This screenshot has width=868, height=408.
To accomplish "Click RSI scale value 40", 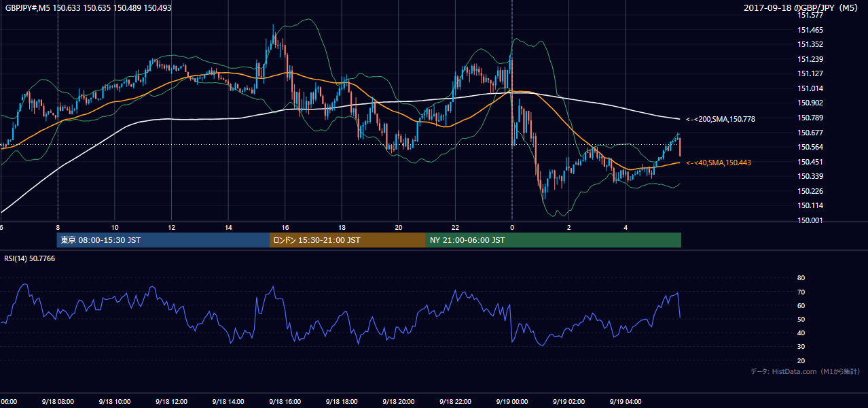I will (x=801, y=333).
